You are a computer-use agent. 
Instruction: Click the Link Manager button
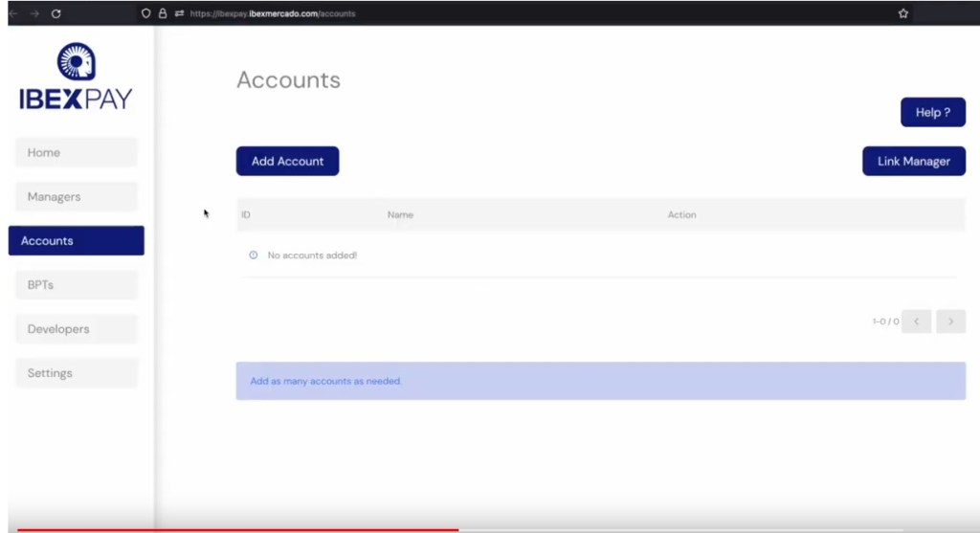tap(913, 162)
